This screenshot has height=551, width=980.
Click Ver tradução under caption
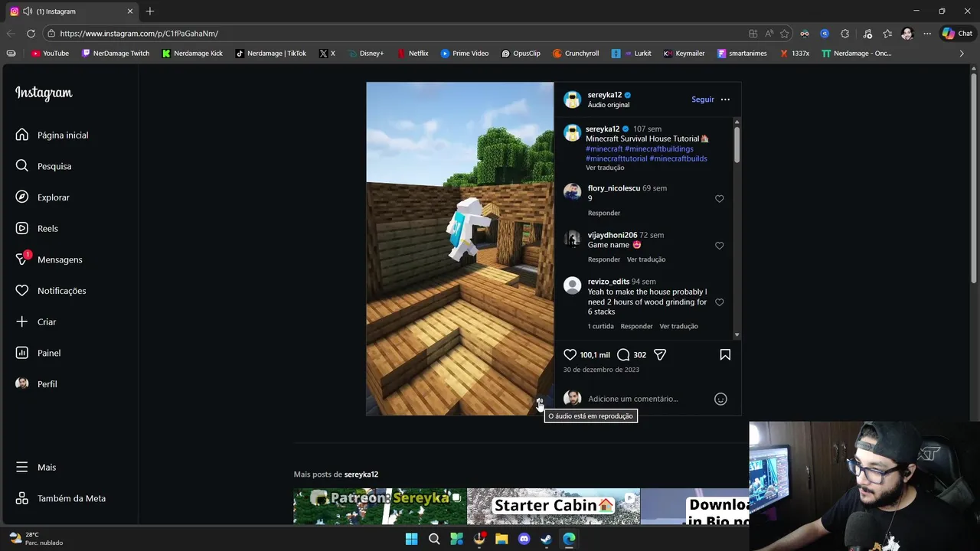coord(605,168)
